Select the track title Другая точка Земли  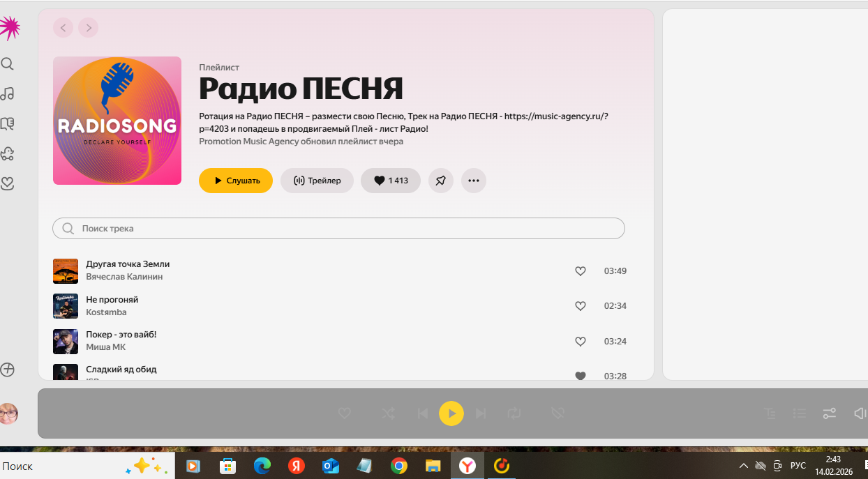pyautogui.click(x=128, y=264)
